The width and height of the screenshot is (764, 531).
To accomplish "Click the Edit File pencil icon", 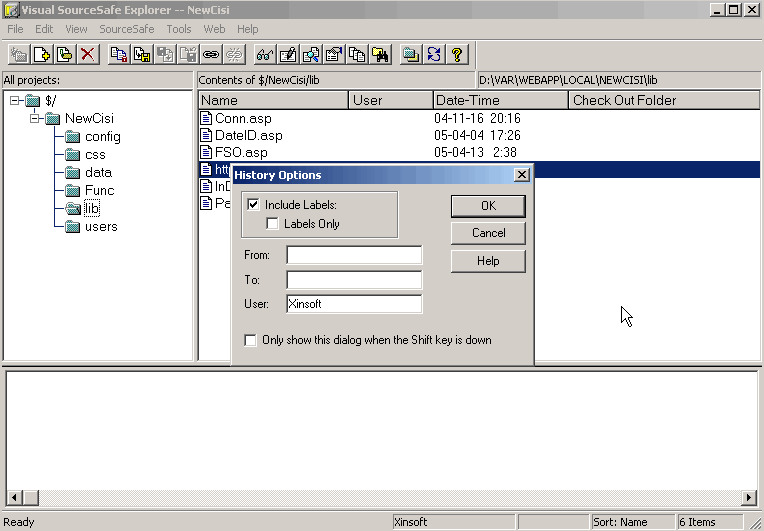I will [288, 54].
